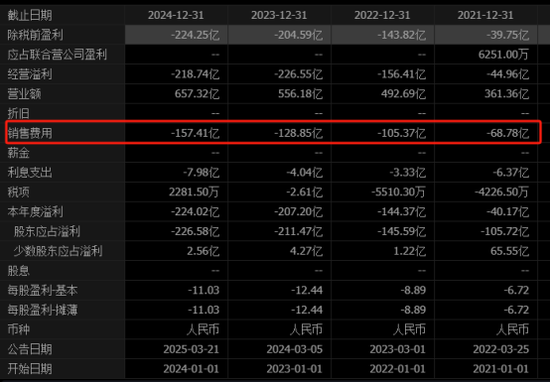The height and width of the screenshot is (383, 550).
Task: Click the 利息支出 row label
Action: [x=30, y=173]
